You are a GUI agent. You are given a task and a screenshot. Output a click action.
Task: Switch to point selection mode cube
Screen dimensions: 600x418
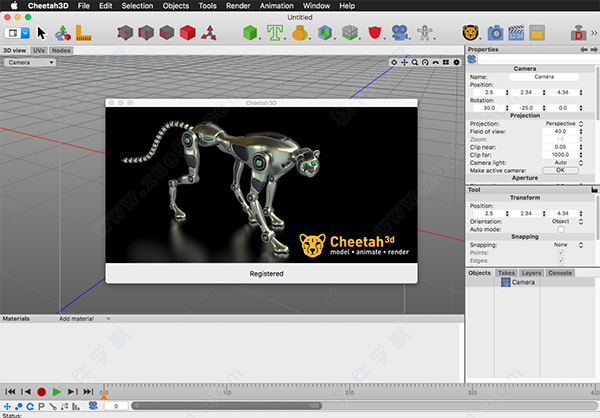pyautogui.click(x=125, y=33)
